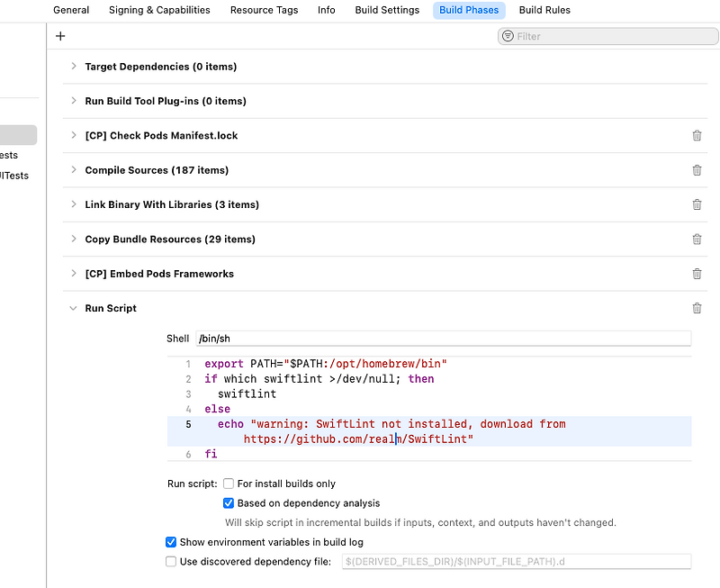Click the plus icon to add build phase
Image resolution: width=720 pixels, height=588 pixels.
point(60,36)
